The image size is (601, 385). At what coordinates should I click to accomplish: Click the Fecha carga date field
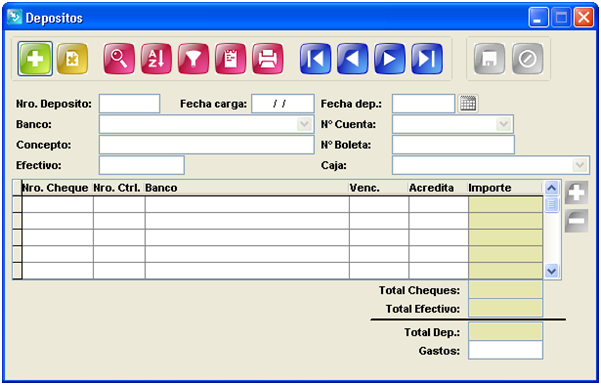283,104
